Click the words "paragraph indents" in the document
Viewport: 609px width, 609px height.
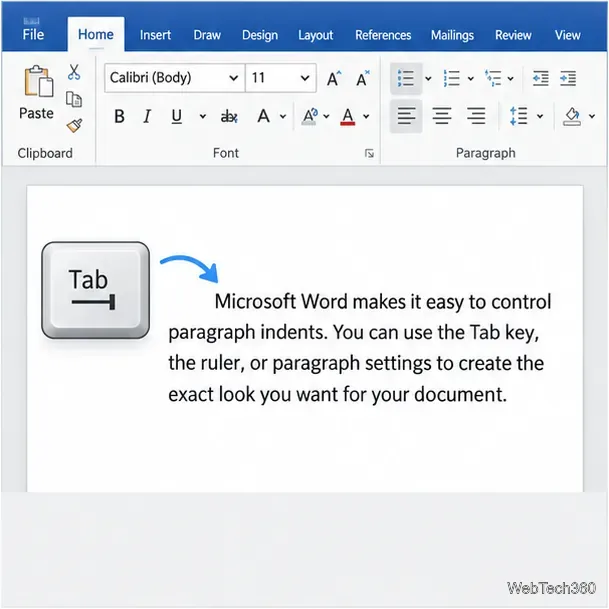(248, 333)
